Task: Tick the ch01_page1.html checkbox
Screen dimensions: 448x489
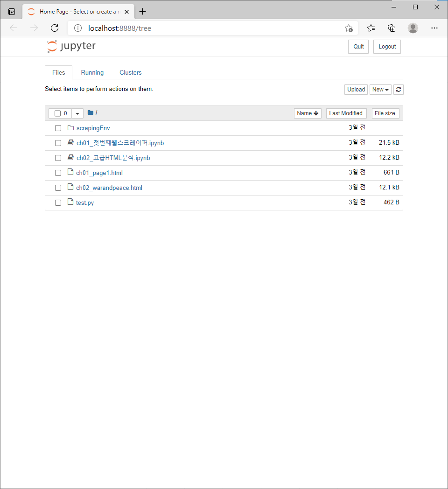Action: (58, 173)
